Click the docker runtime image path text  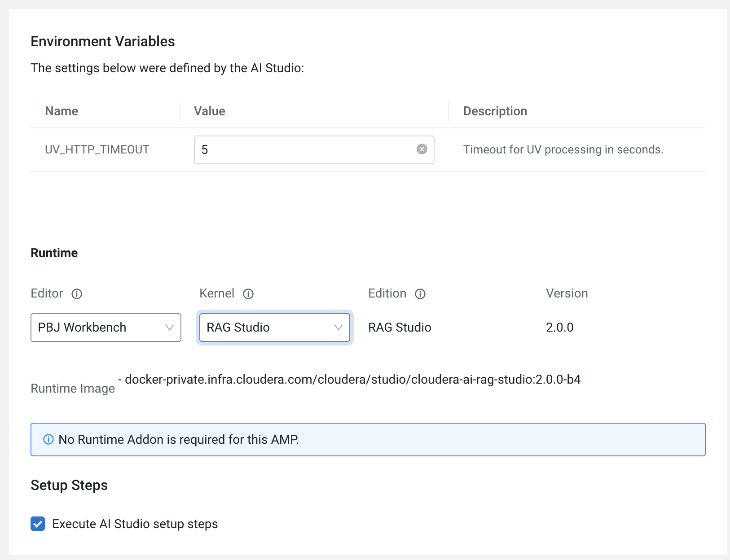[x=352, y=380]
